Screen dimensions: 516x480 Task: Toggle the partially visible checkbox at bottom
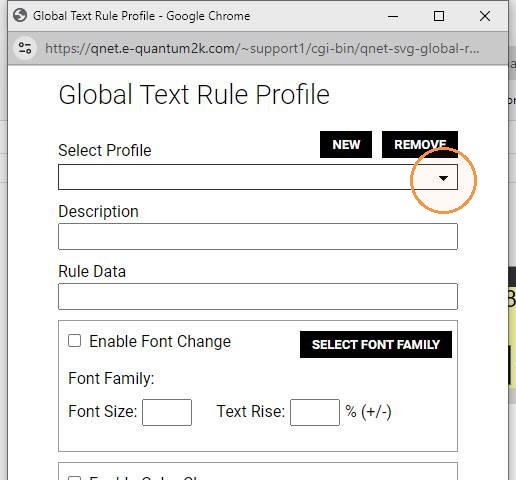pos(74,478)
